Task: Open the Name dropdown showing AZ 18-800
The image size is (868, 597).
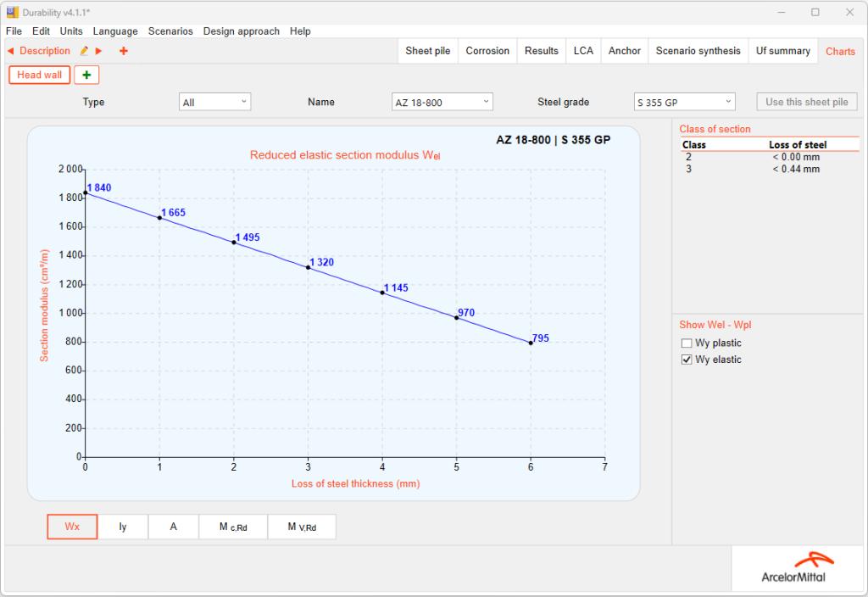Action: pos(442,103)
